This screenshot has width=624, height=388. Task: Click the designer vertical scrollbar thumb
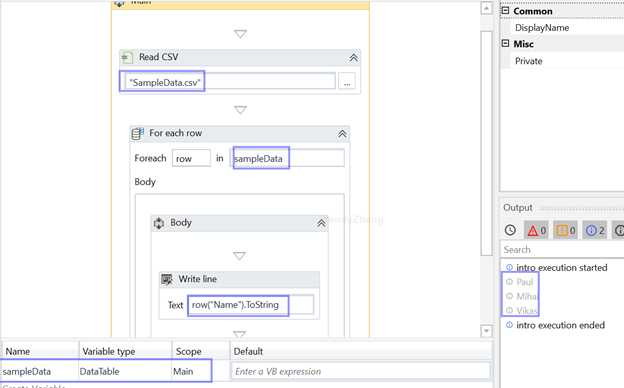click(486, 143)
